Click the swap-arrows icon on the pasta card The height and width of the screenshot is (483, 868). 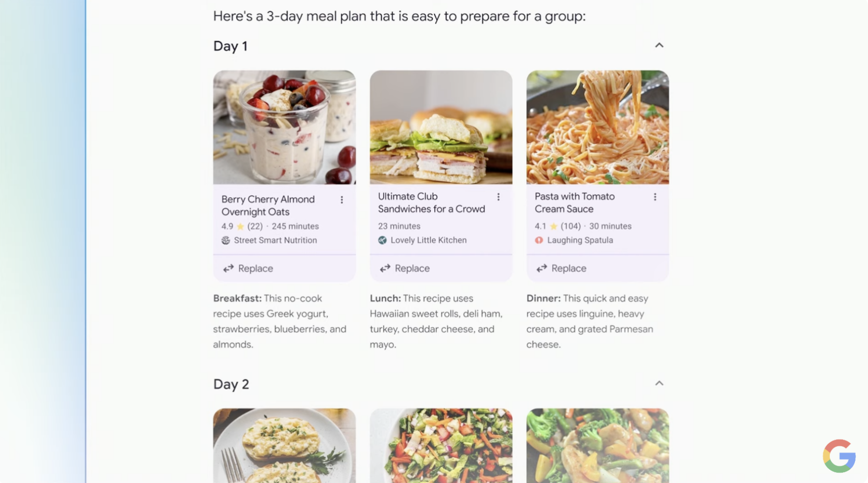pos(541,268)
